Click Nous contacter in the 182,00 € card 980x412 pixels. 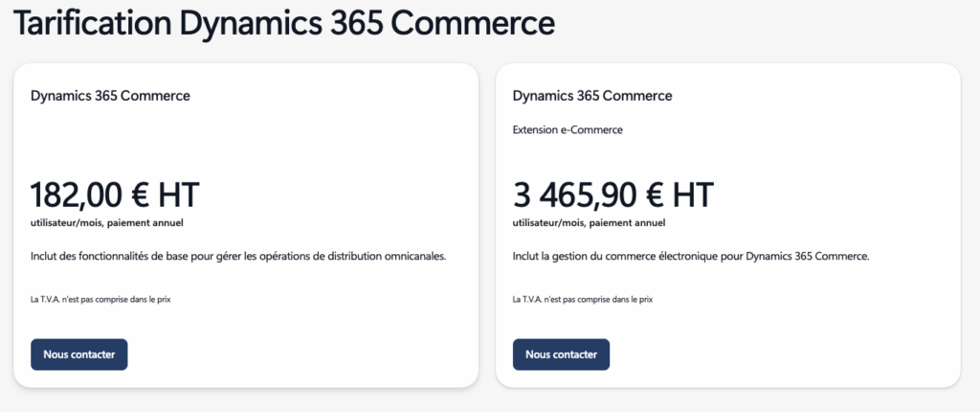(78, 354)
